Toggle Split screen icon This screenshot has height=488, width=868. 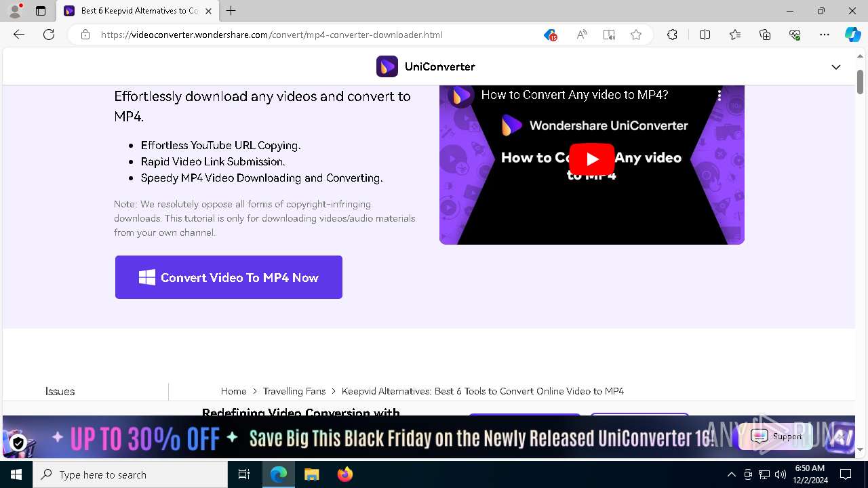(x=705, y=35)
